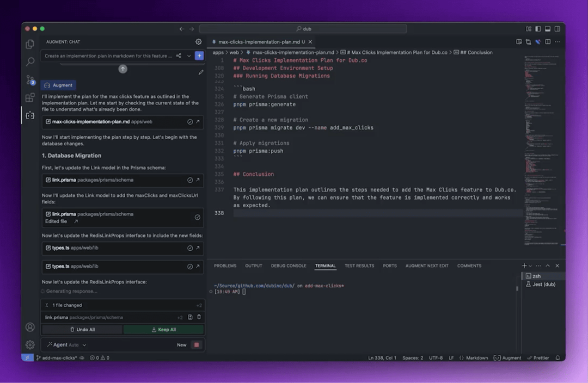Open Manage gear in activity bar
The width and height of the screenshot is (588, 383).
[x=30, y=344]
